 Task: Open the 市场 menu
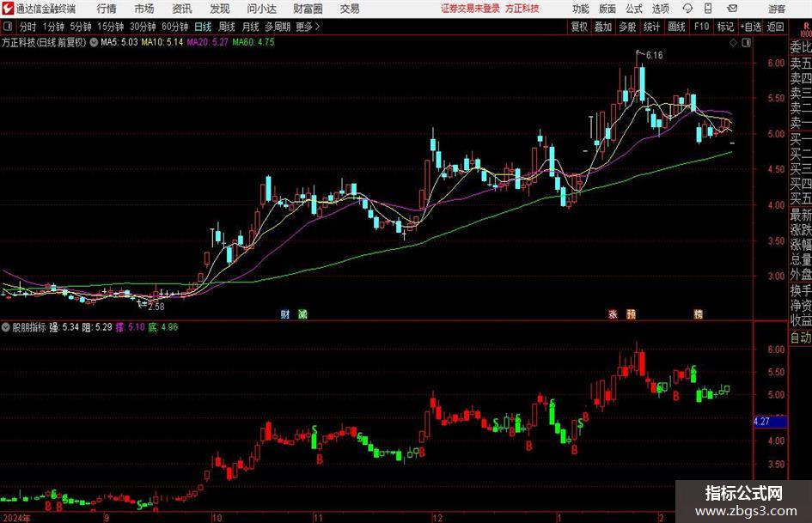[144, 9]
